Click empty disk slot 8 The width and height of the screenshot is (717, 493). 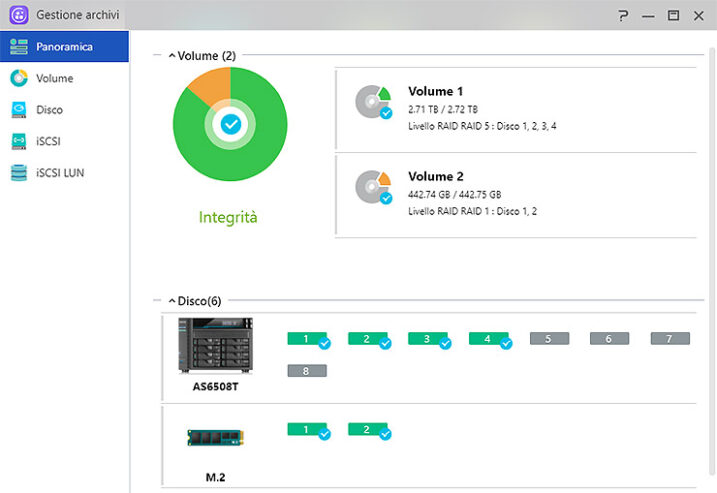click(306, 371)
